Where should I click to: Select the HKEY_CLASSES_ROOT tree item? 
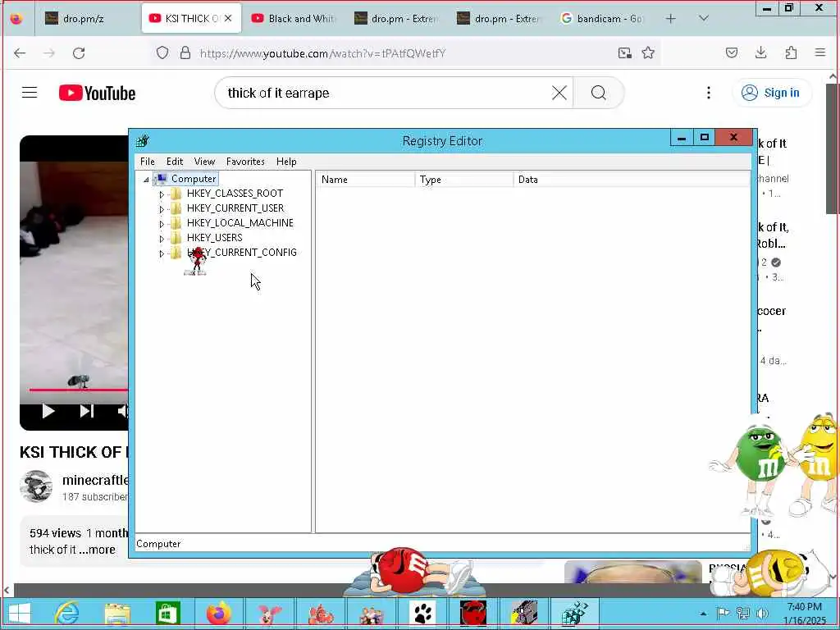[235, 194]
